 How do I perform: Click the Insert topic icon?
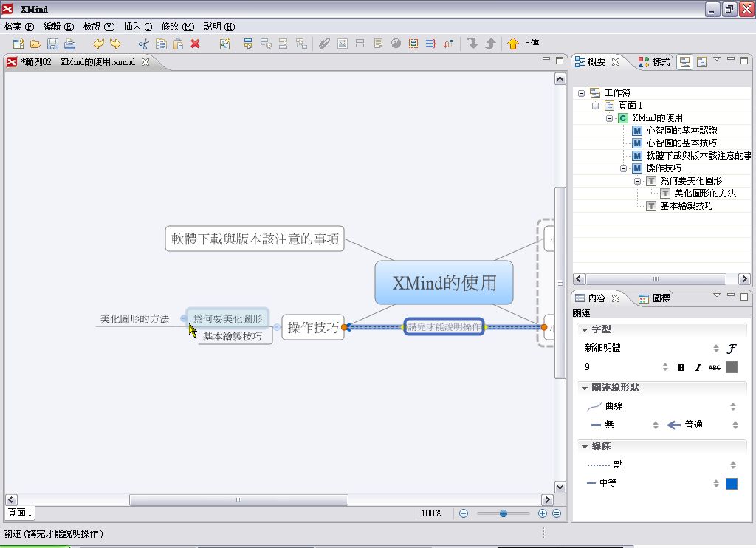tap(248, 44)
